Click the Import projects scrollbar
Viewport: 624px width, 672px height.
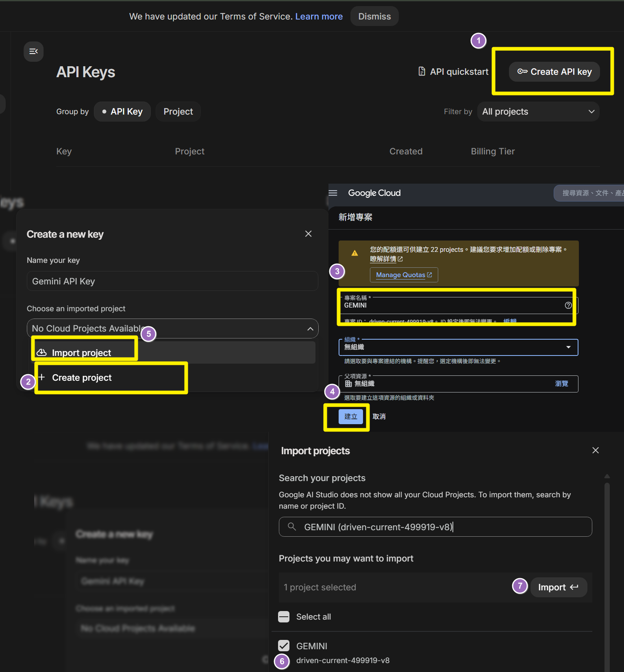click(x=607, y=577)
